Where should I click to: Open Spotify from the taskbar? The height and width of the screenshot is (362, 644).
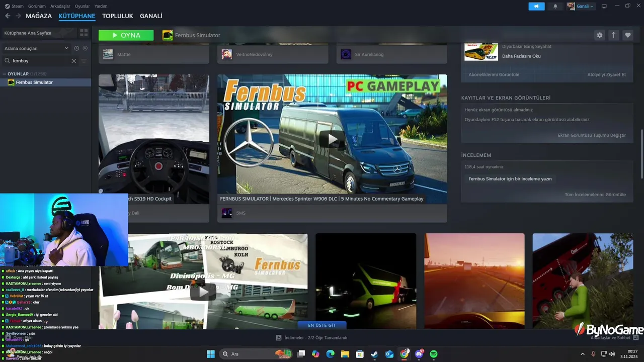click(434, 354)
